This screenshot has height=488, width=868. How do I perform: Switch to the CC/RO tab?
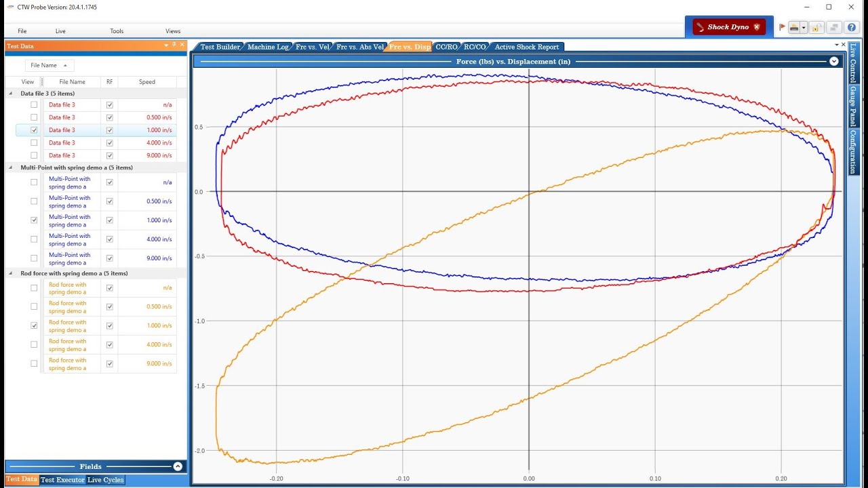click(x=446, y=47)
